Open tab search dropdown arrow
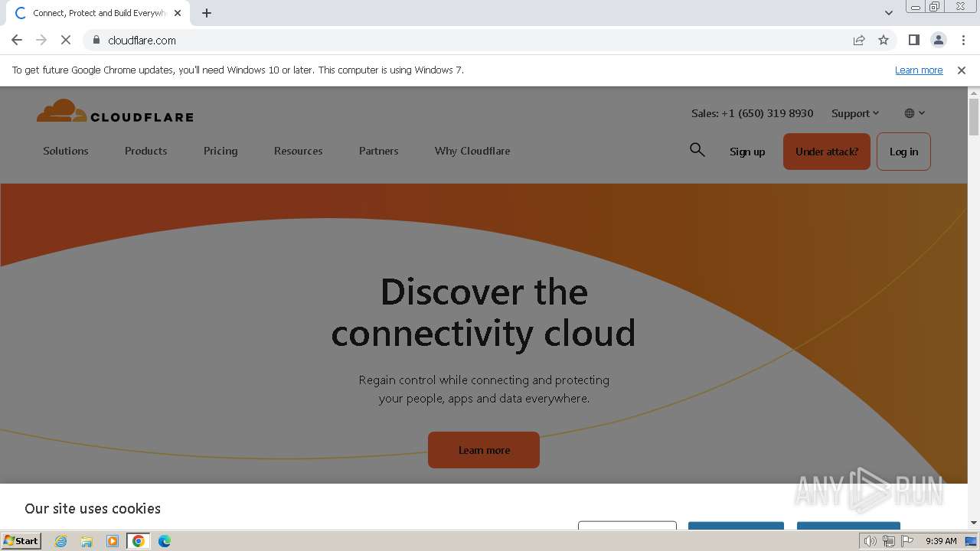980x551 pixels. point(889,13)
